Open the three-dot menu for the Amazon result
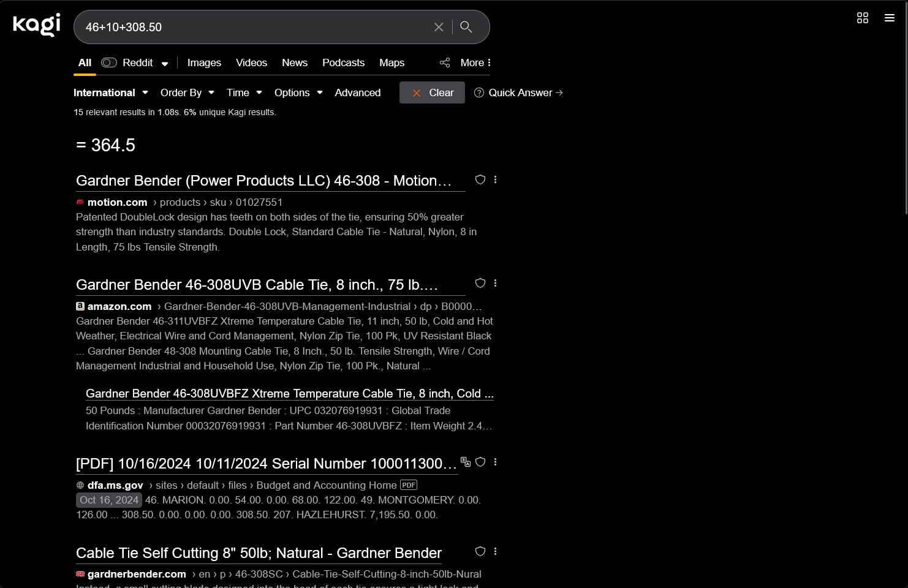 click(x=495, y=283)
